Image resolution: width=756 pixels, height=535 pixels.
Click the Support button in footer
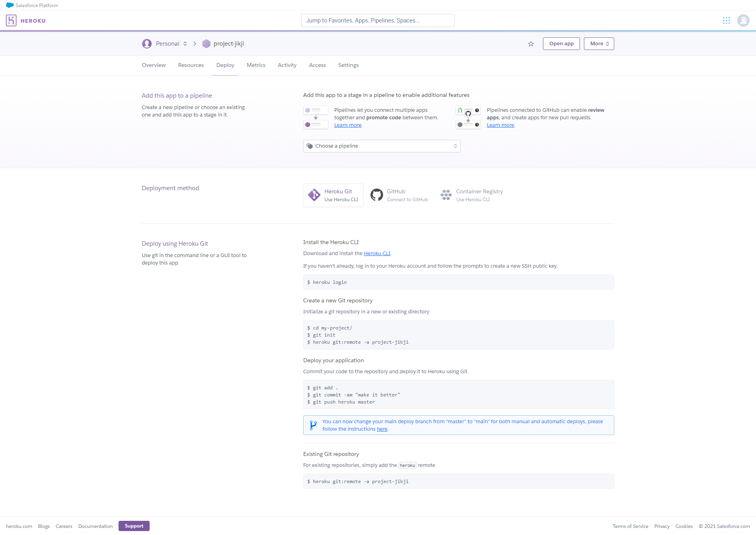pos(134,526)
